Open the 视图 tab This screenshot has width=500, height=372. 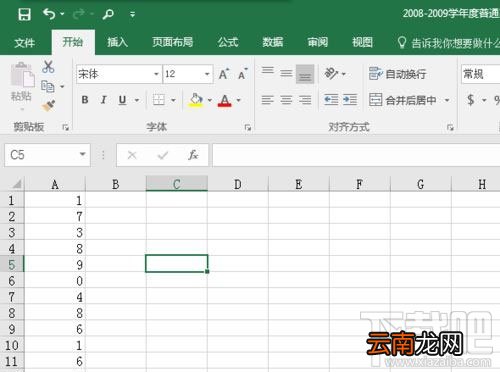[x=362, y=42]
